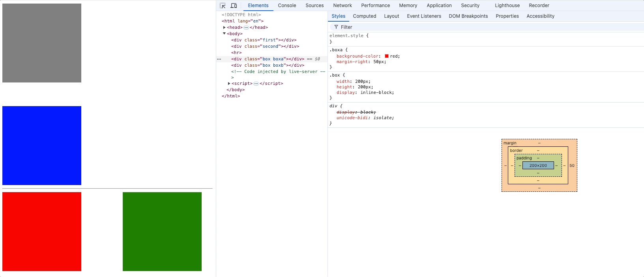
Task: Select the div class="box boxa" node
Action: coord(268,59)
